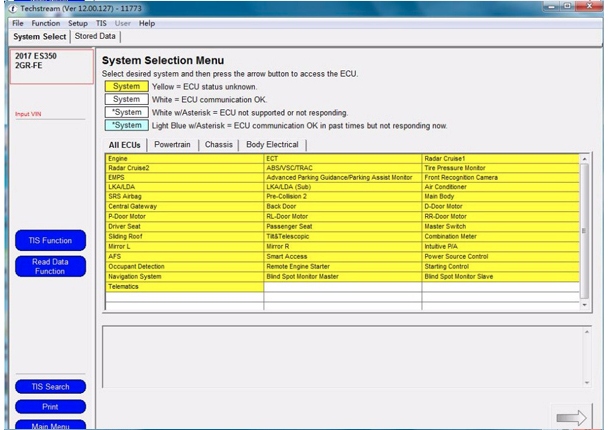
Task: Click the Read Data Function button
Action: (50, 266)
